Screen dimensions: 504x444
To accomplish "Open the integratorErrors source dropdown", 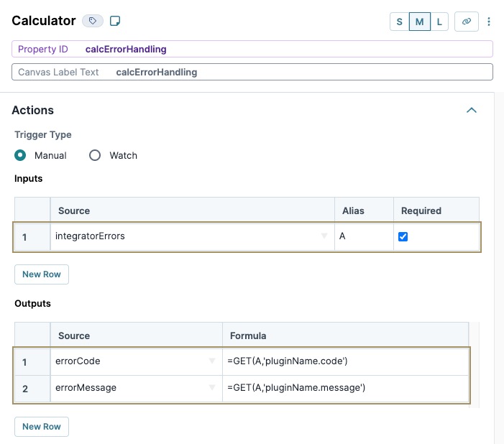I will [324, 236].
